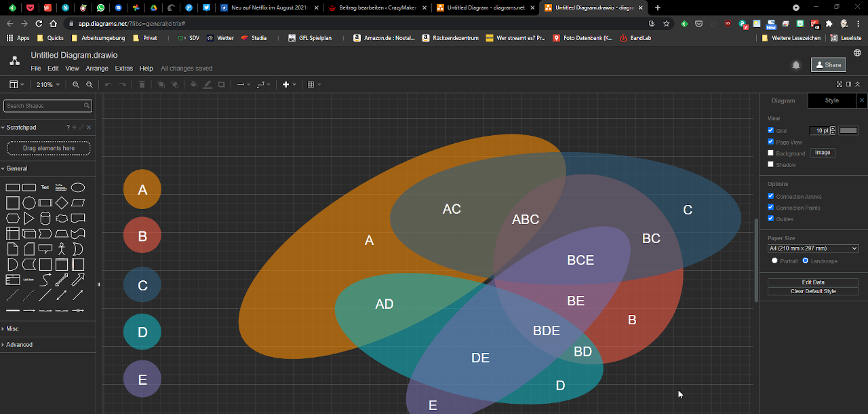Open the Line Color pencil tool
Image resolution: width=868 pixels, height=414 pixels.
208,85
